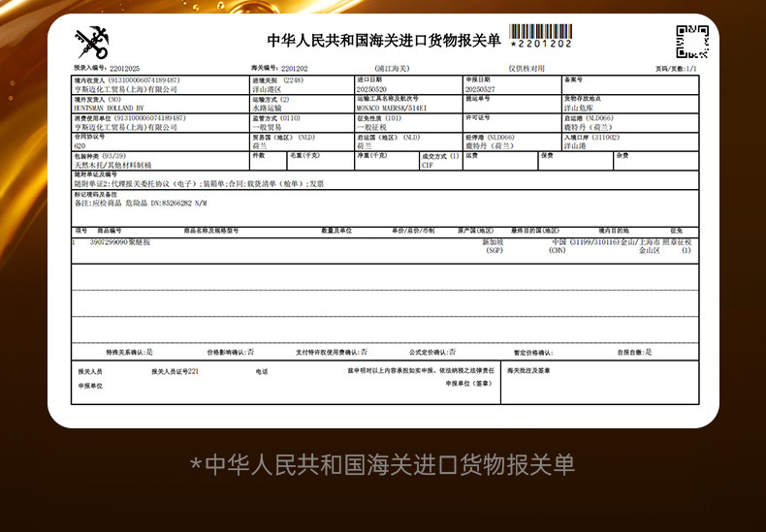Click the 标记唛码及备注 section label

[95, 194]
